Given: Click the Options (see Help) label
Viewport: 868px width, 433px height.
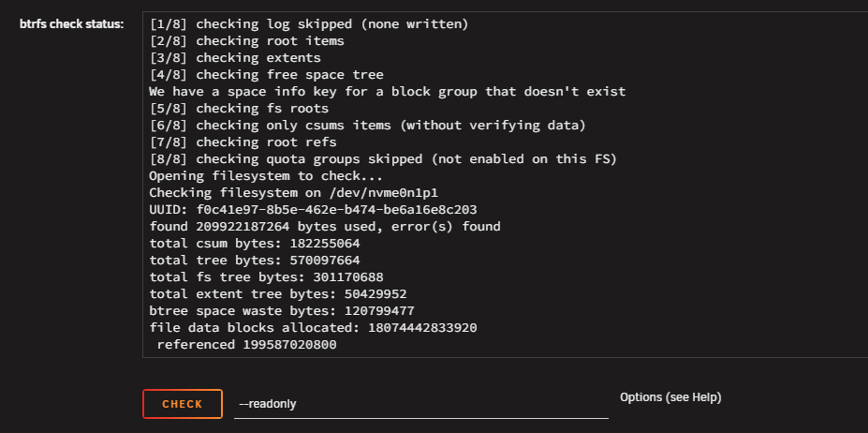Looking at the screenshot, I should coord(670,397).
